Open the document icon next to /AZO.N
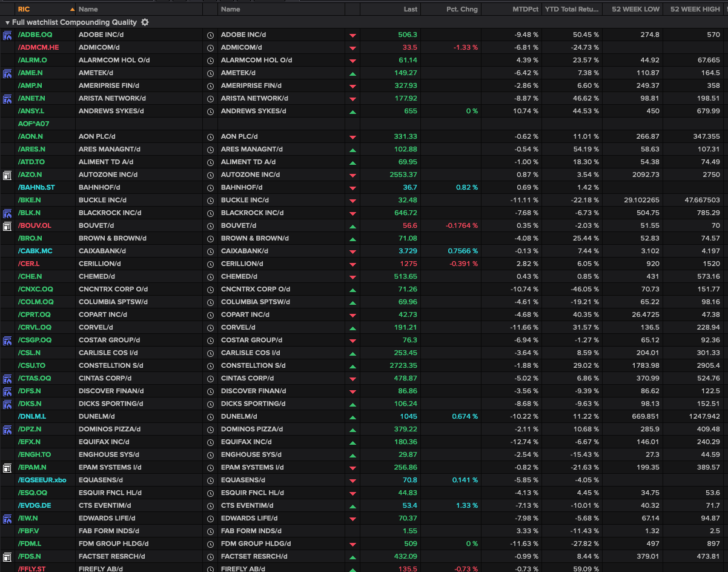Image resolution: width=728 pixels, height=572 pixels. (x=8, y=175)
